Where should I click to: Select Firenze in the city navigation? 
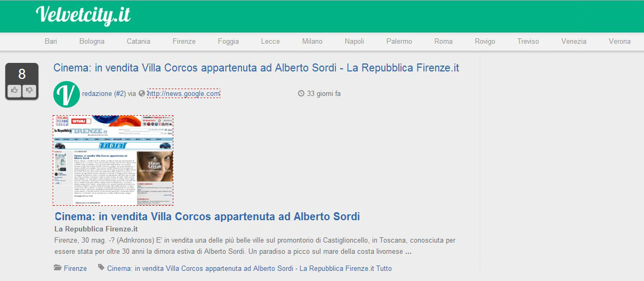coord(184,41)
